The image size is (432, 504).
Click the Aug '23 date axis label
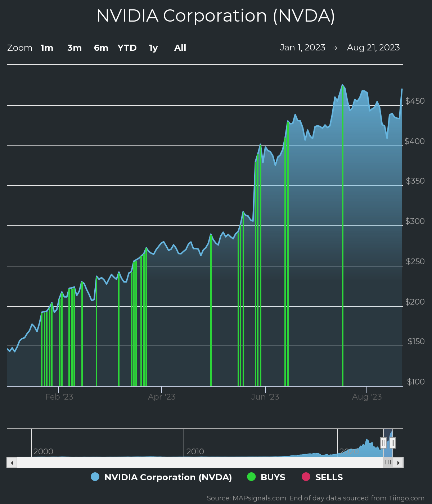(x=367, y=397)
